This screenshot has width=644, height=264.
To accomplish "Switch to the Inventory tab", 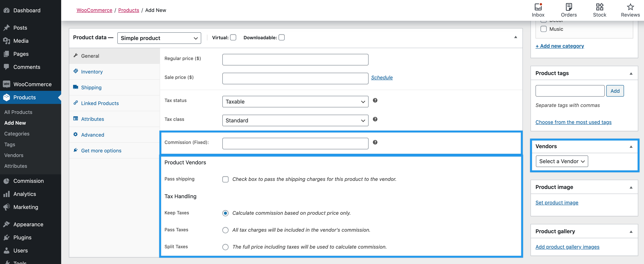I will coord(92,72).
